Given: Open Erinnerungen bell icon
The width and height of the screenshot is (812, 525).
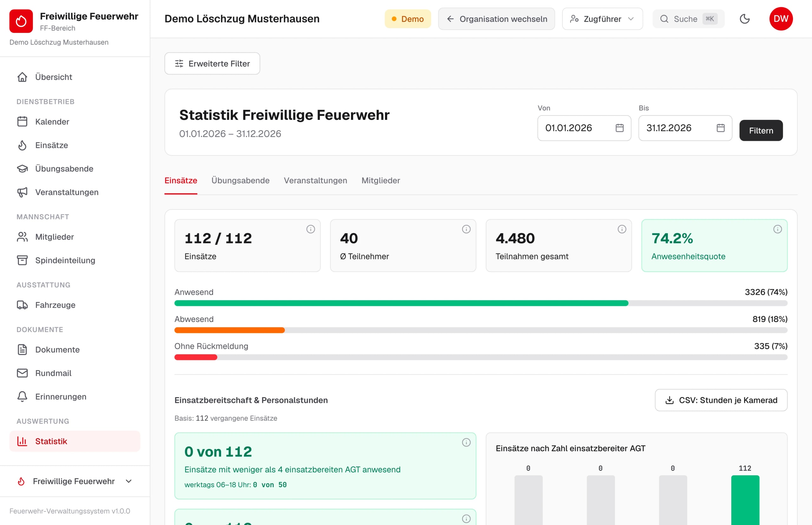Looking at the screenshot, I should [x=23, y=397].
